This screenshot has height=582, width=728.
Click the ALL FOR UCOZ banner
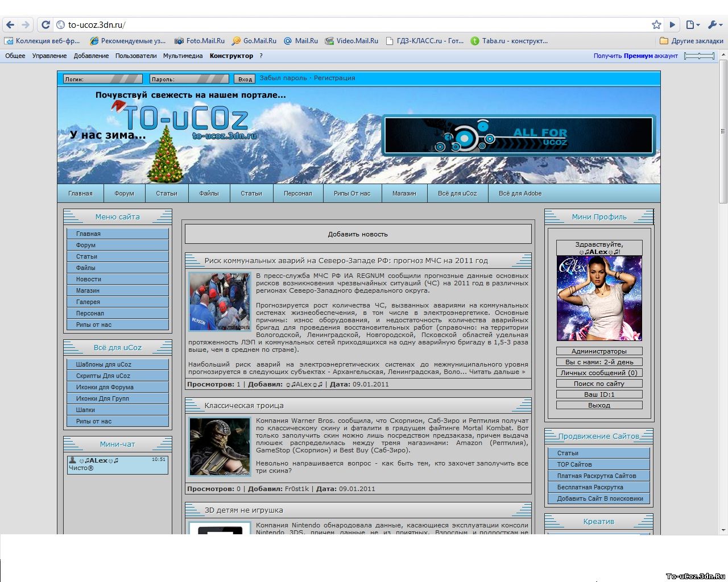click(519, 136)
